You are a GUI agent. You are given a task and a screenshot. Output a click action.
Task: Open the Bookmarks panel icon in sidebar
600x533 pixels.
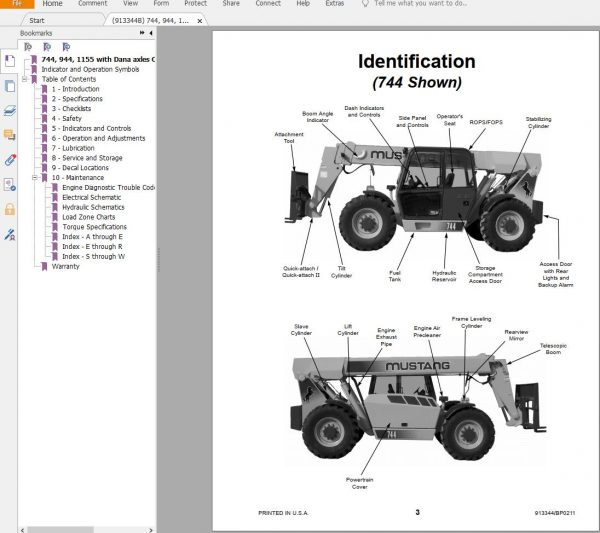coord(9,61)
